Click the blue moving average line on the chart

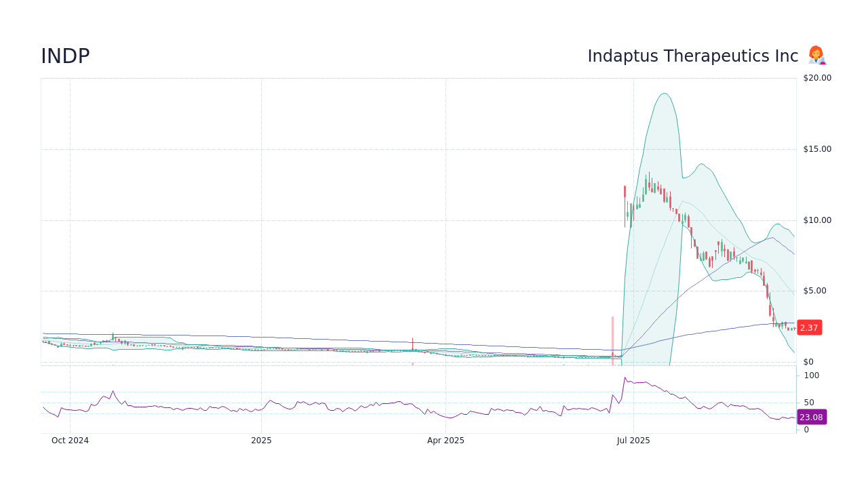[271, 337]
